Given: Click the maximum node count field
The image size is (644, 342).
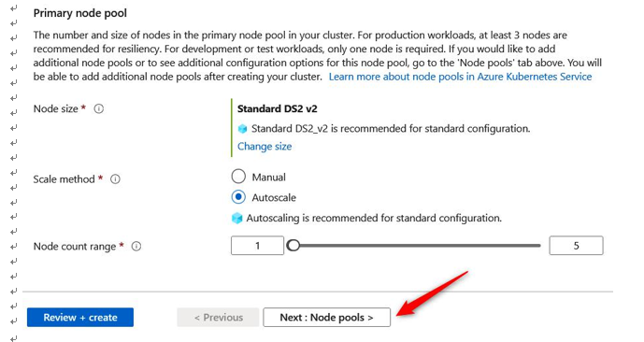Looking at the screenshot, I should pos(576,246).
